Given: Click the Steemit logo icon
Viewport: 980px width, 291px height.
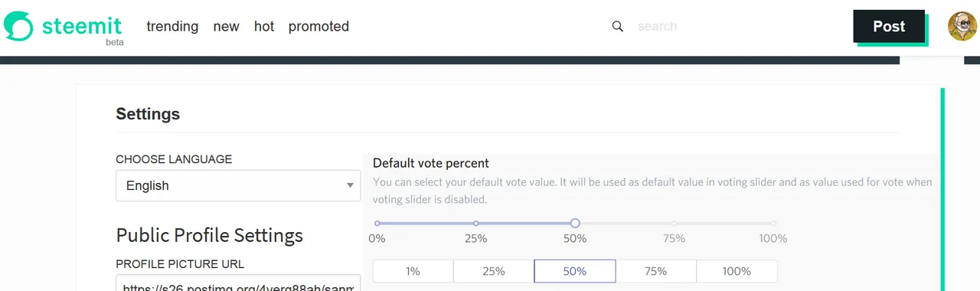Looking at the screenshot, I should [x=18, y=26].
